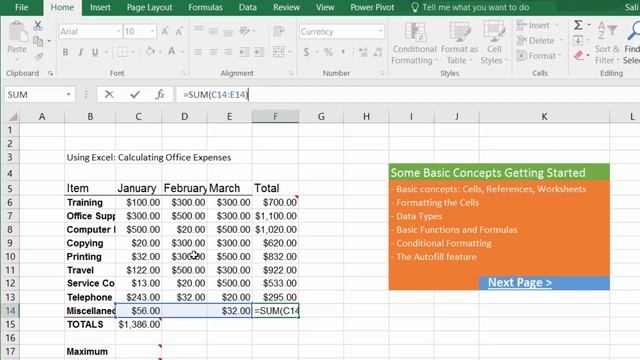
Task: Open the font name dropdown showing Arial
Action: (x=118, y=31)
